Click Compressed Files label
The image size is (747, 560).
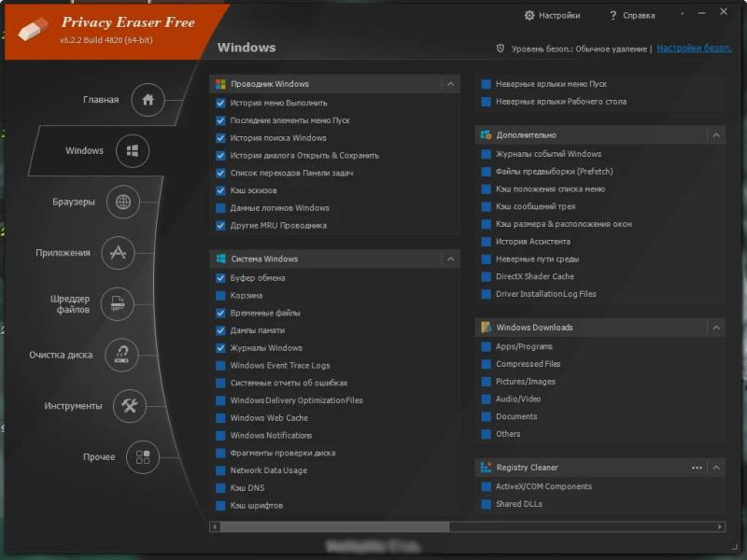point(528,364)
